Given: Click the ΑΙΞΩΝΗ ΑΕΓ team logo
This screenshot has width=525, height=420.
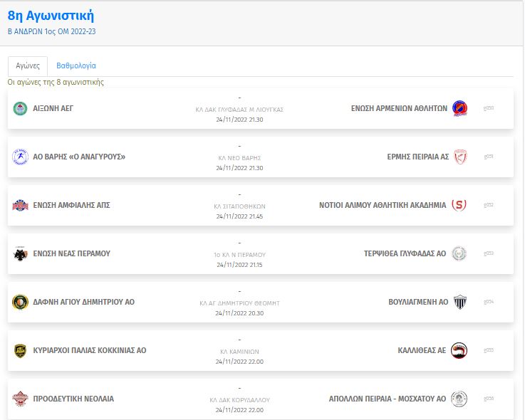Looking at the screenshot, I should tap(20, 108).
